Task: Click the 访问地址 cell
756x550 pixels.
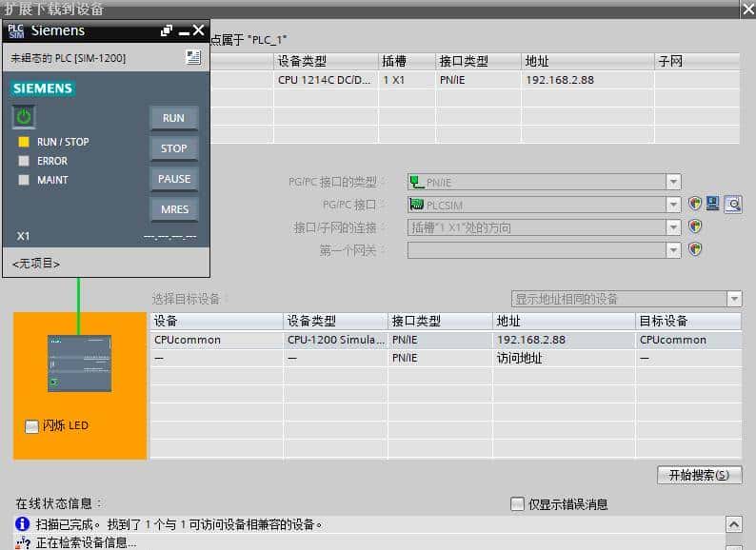Action: coord(564,358)
